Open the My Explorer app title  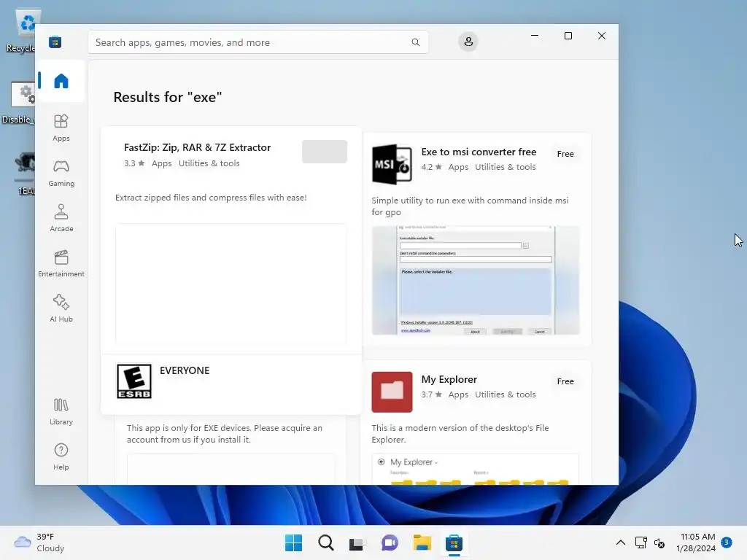click(x=449, y=379)
